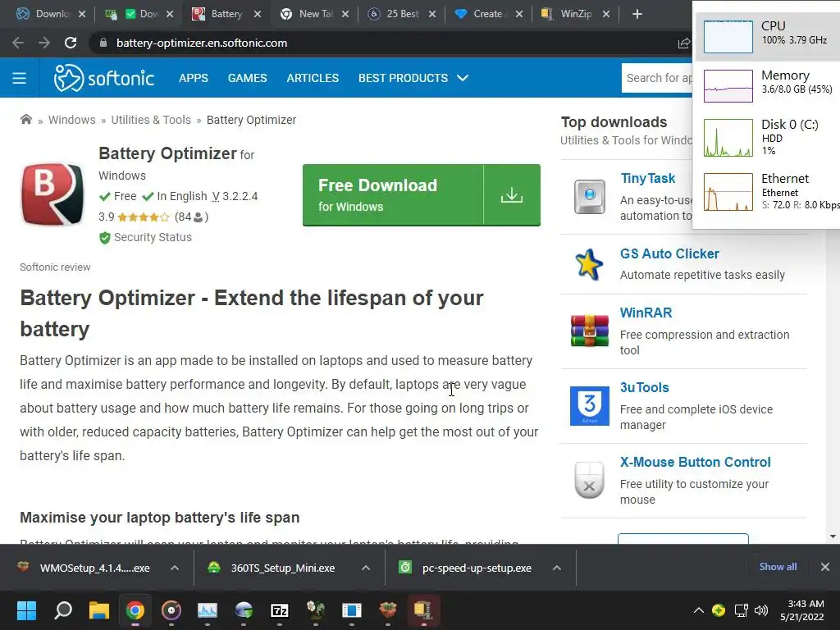Viewport: 840px width, 630px height.
Task: Click the browser address bar URL
Action: [202, 43]
